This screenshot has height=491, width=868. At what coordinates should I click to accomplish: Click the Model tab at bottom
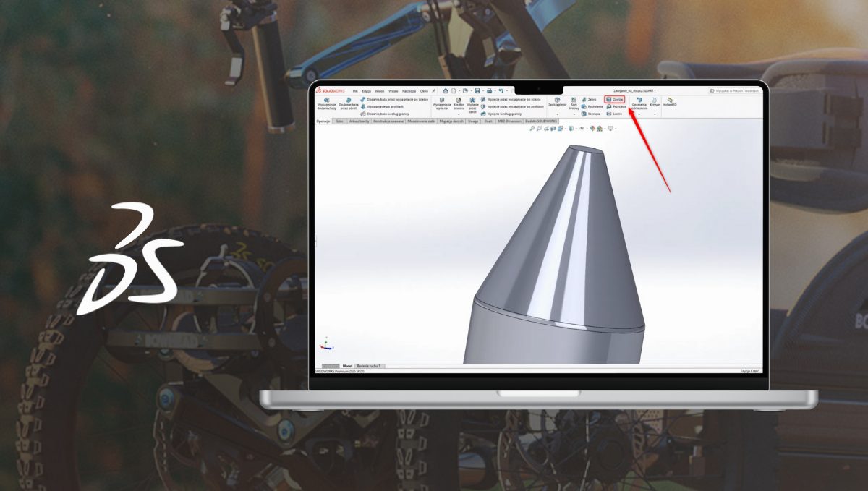point(347,367)
